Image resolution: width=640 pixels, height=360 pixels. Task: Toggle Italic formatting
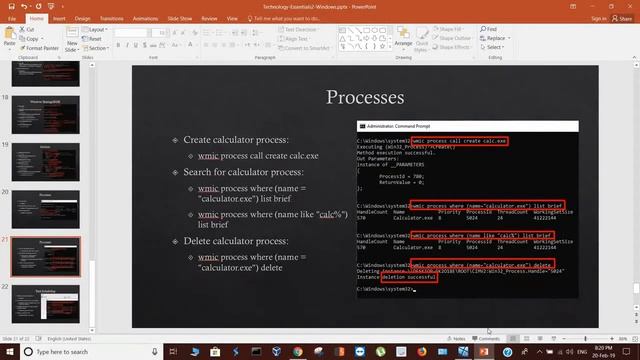[x=127, y=45]
